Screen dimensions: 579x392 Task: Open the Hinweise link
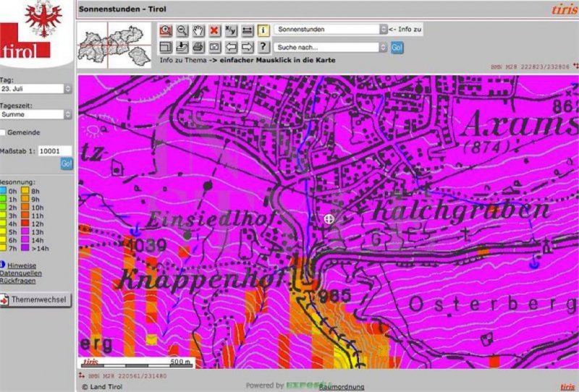coord(22,265)
